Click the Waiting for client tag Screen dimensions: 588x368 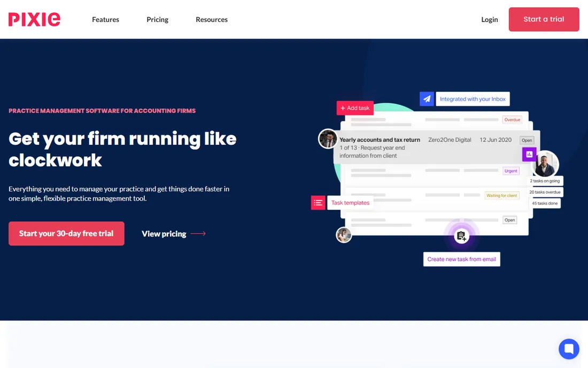point(502,195)
